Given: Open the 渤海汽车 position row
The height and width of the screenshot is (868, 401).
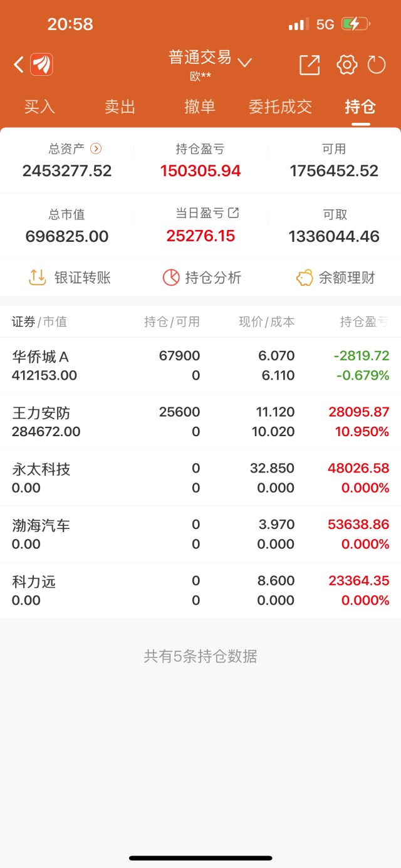Looking at the screenshot, I should (x=200, y=534).
